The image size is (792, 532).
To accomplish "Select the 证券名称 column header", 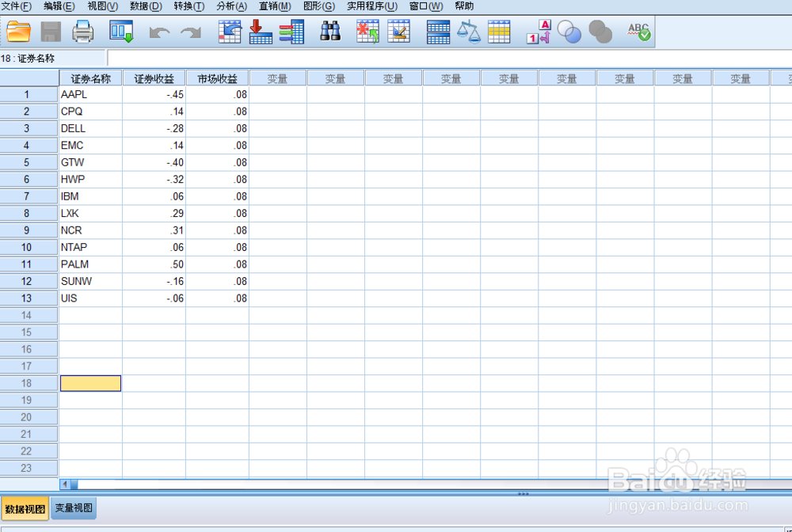I will click(x=91, y=78).
